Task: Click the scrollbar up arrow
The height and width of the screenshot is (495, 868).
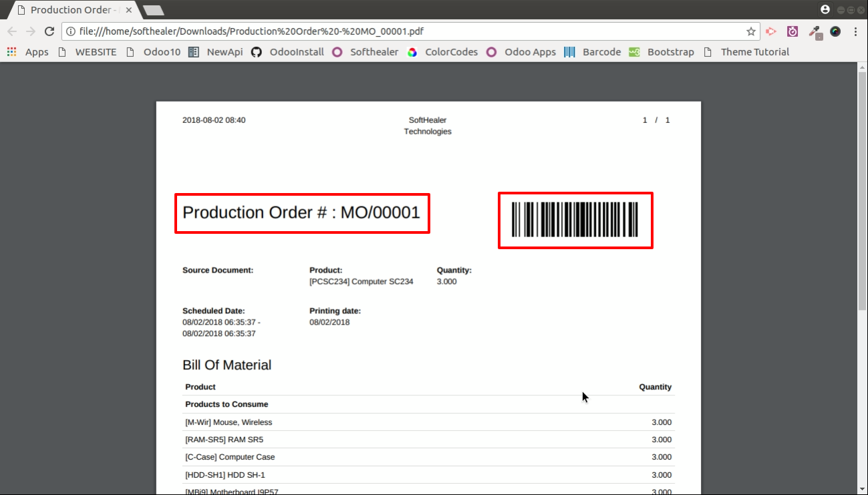Action: tap(862, 67)
